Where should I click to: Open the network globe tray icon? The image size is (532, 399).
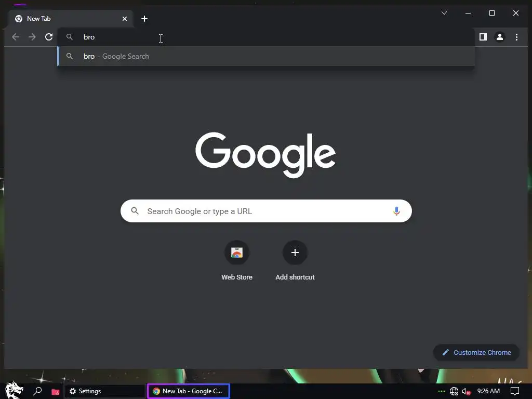click(x=454, y=392)
